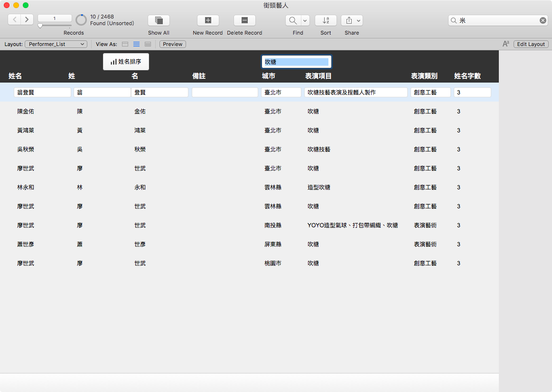Clear the quick find search text
552x392 pixels.
(x=543, y=20)
